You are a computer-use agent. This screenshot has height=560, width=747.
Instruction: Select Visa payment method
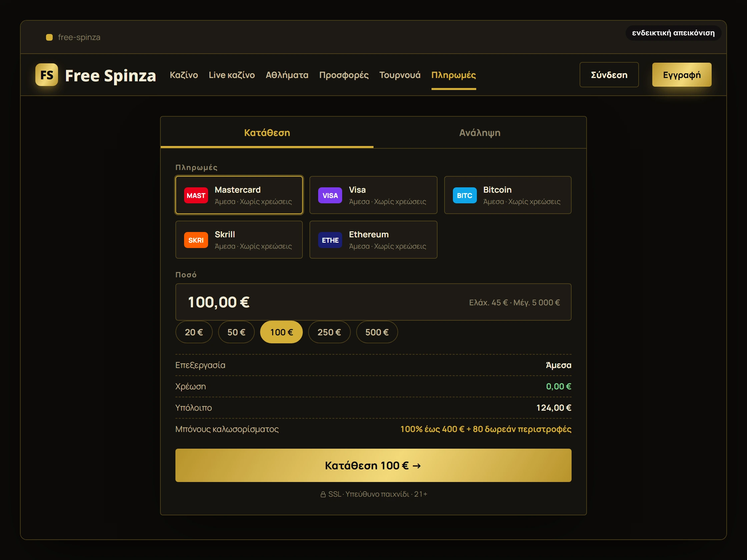(x=373, y=195)
